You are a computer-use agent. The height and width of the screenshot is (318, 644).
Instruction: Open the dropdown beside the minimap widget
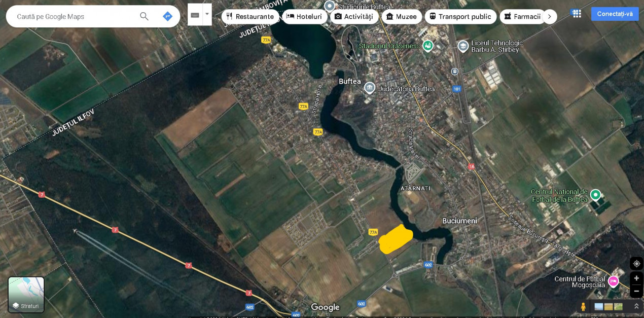[207, 14]
